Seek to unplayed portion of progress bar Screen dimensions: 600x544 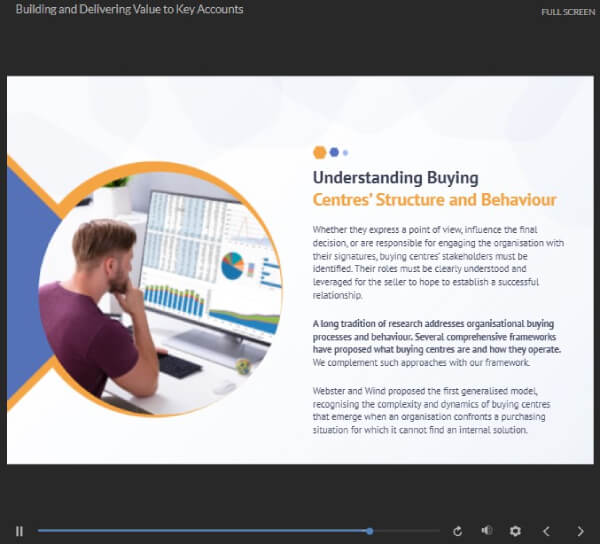tap(406, 531)
